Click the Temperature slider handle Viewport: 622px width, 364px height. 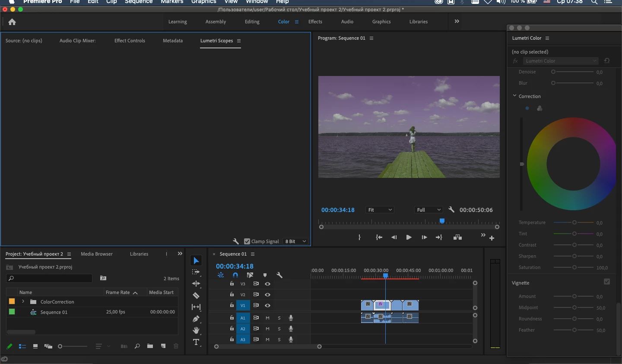pyautogui.click(x=574, y=222)
